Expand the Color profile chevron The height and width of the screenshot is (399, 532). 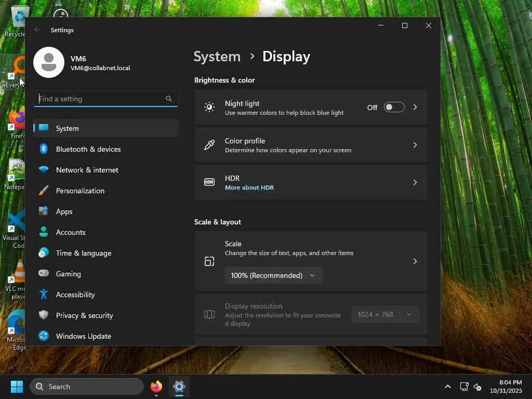click(x=415, y=145)
